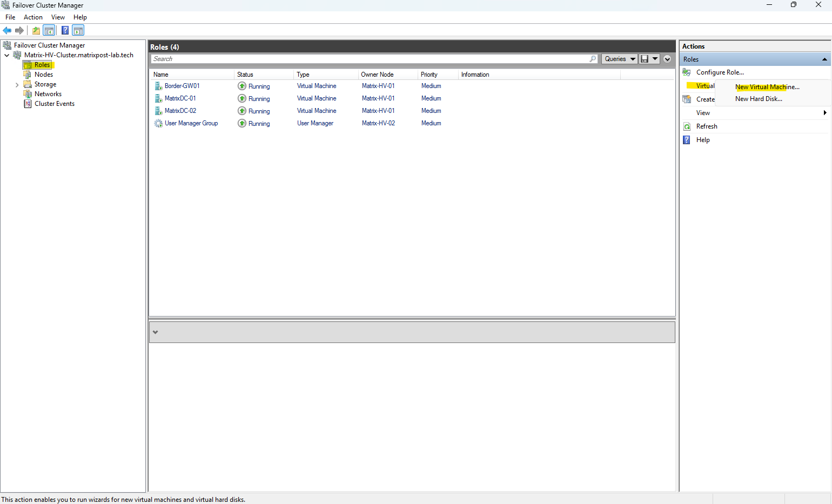832x504 pixels.
Task: Click the Matrix-HV-02 owner node cell
Action: [x=378, y=123]
